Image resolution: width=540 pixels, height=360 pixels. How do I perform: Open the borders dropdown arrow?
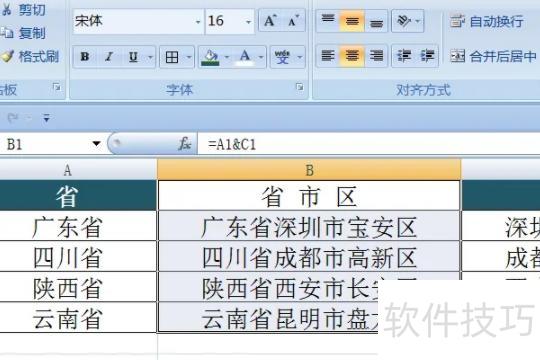pyautogui.click(x=189, y=57)
